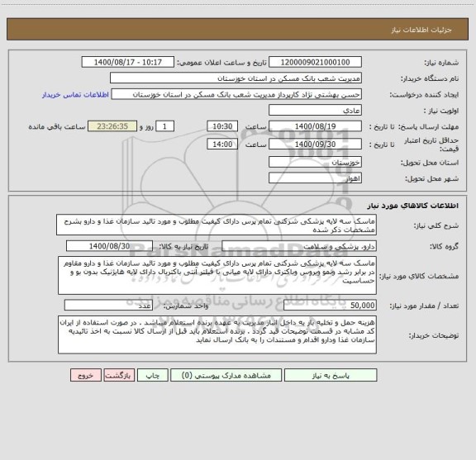This screenshot has width=476, height=460.
Task: Click the quantity field 50,000
Action: 330,306
